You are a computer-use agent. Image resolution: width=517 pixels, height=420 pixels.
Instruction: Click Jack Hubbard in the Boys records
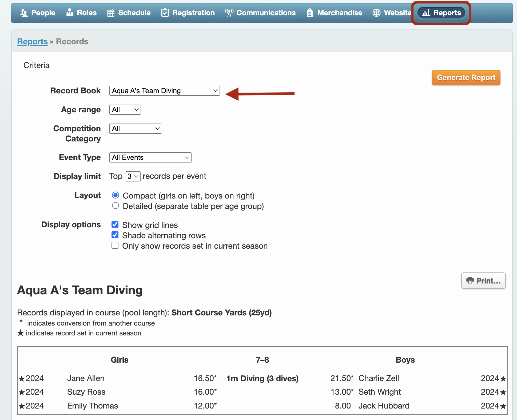[384, 406]
